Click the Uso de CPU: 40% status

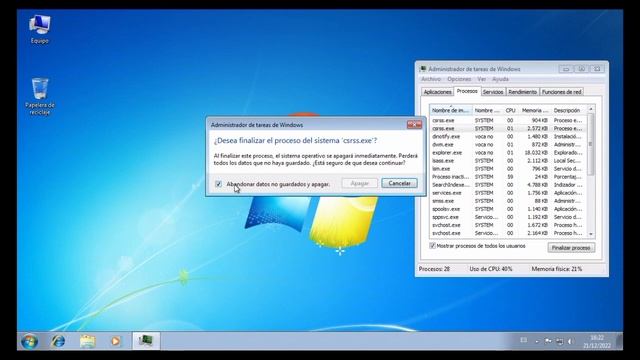point(491,269)
